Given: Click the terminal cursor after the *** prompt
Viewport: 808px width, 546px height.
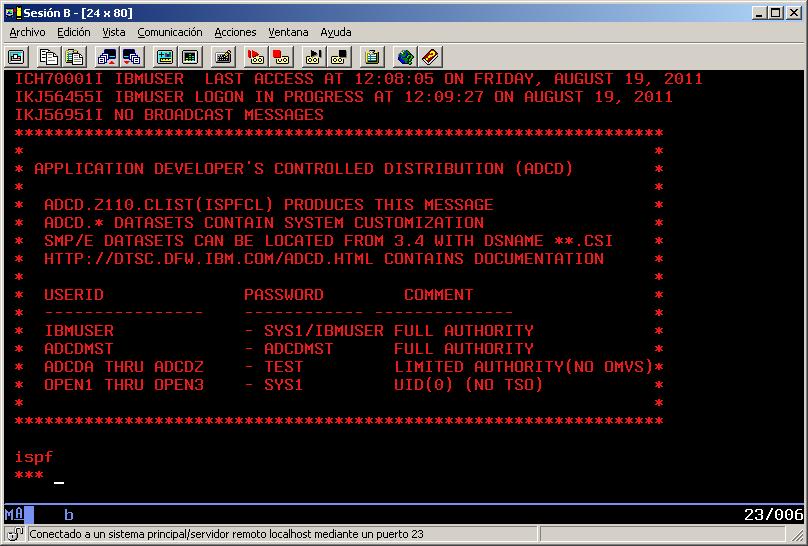Looking at the screenshot, I should coord(59,483).
